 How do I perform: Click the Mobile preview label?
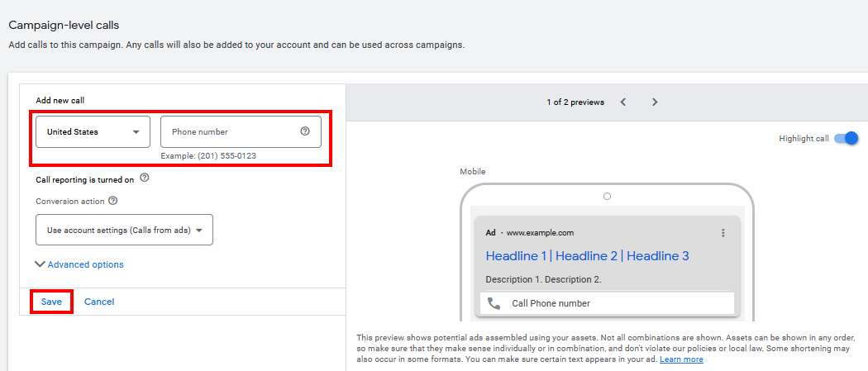tap(473, 172)
